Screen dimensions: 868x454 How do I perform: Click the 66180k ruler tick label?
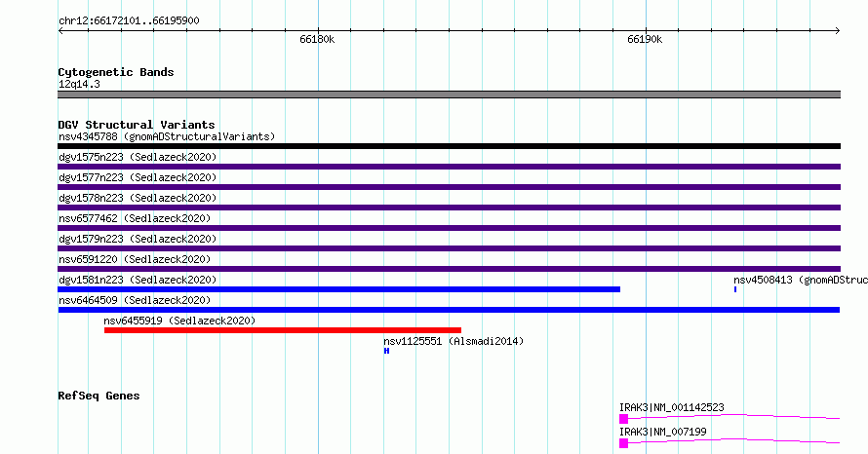tap(317, 39)
